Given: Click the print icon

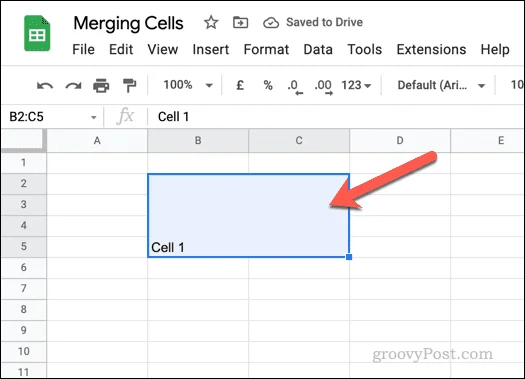Looking at the screenshot, I should [x=101, y=85].
